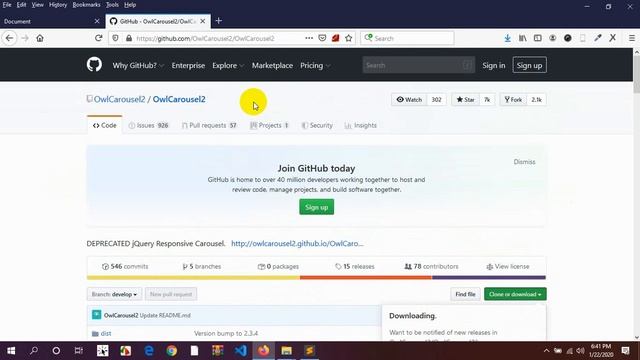This screenshot has width=640, height=360.
Task: Open the OwlCarousel2 repository name link
Action: click(179, 99)
